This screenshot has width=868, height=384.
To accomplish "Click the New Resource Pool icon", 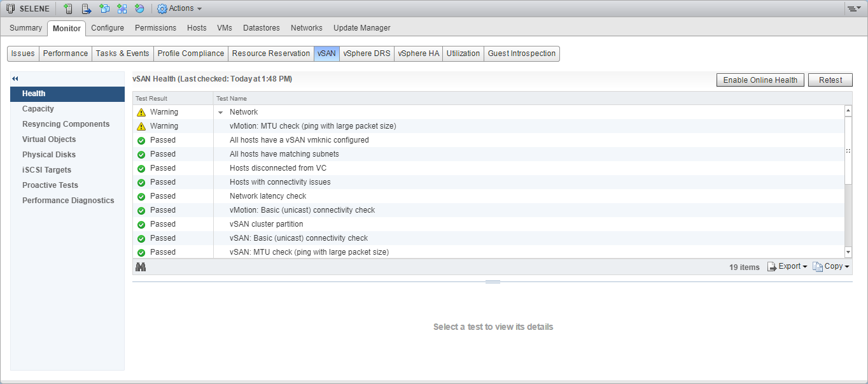I will click(139, 9).
